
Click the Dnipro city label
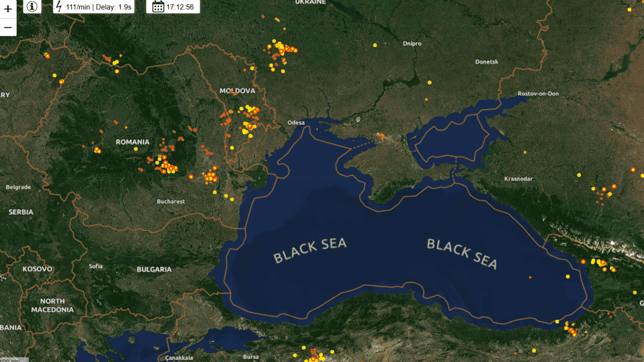click(x=412, y=44)
